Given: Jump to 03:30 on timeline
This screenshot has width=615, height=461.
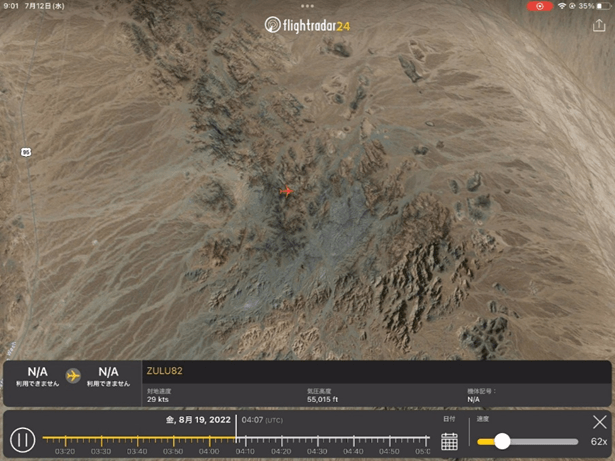Looking at the screenshot, I should pos(101,452).
